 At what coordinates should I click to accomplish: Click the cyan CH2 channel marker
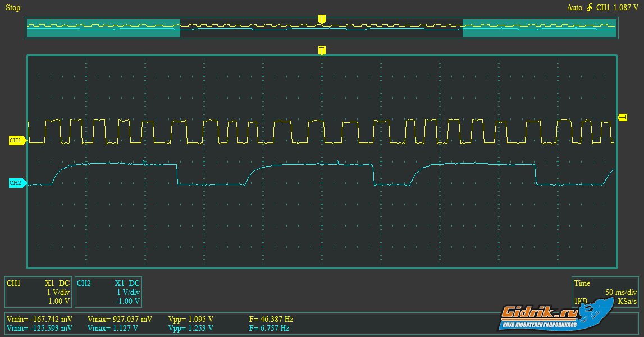pyautogui.click(x=16, y=183)
